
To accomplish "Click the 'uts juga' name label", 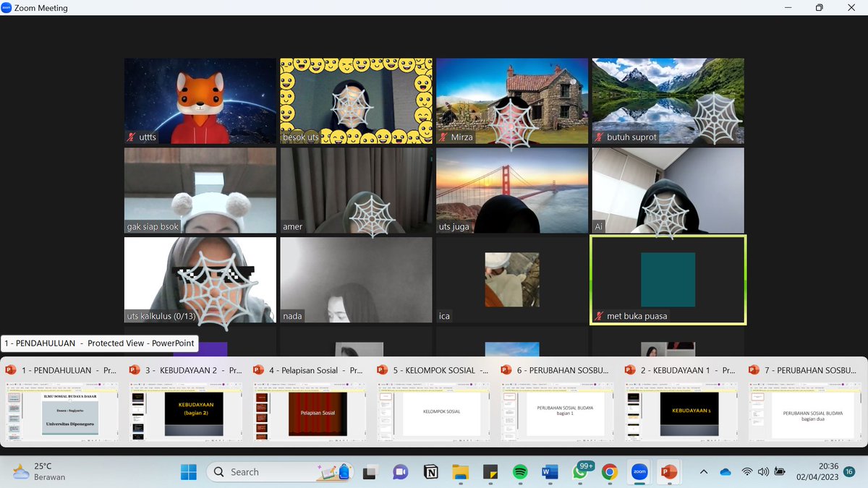I will coord(454,226).
